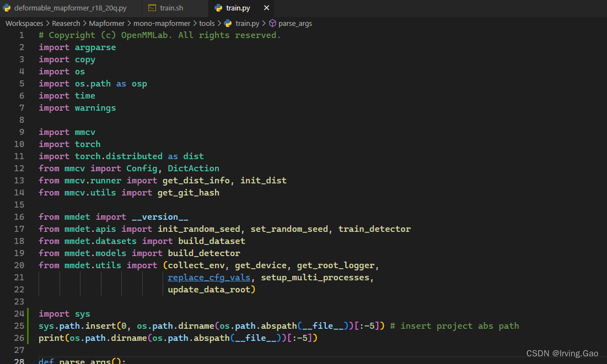Close the train.py tab
This screenshot has height=364, width=607.
pos(266,8)
